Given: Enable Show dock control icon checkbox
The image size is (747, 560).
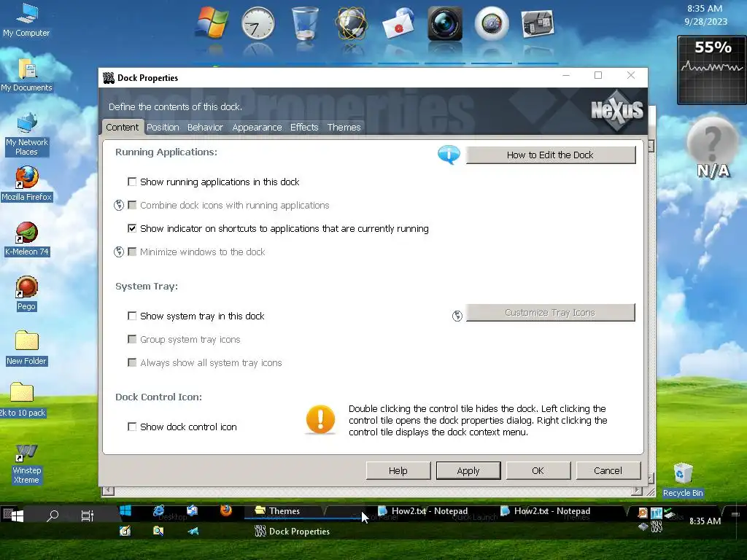Looking at the screenshot, I should 132,427.
